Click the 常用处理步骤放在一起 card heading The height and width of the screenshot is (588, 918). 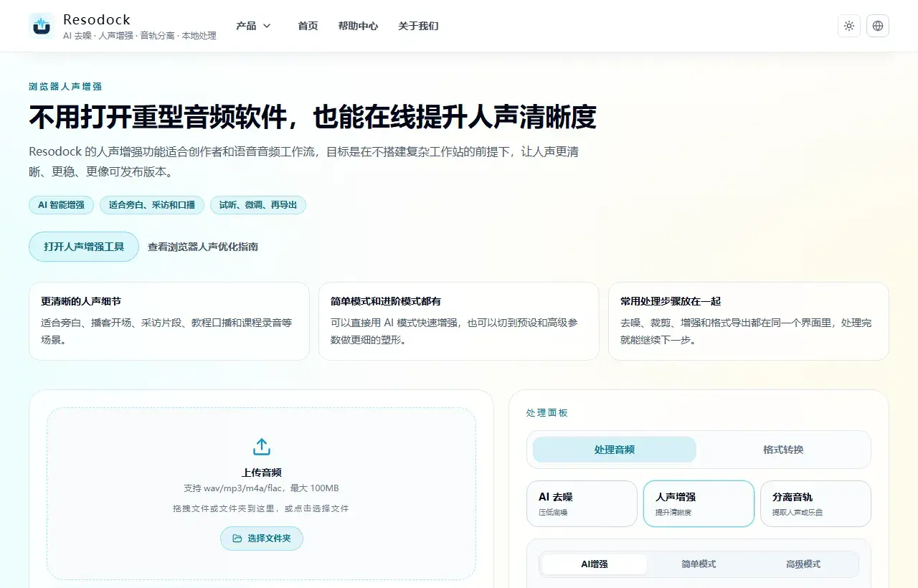pyautogui.click(x=671, y=301)
